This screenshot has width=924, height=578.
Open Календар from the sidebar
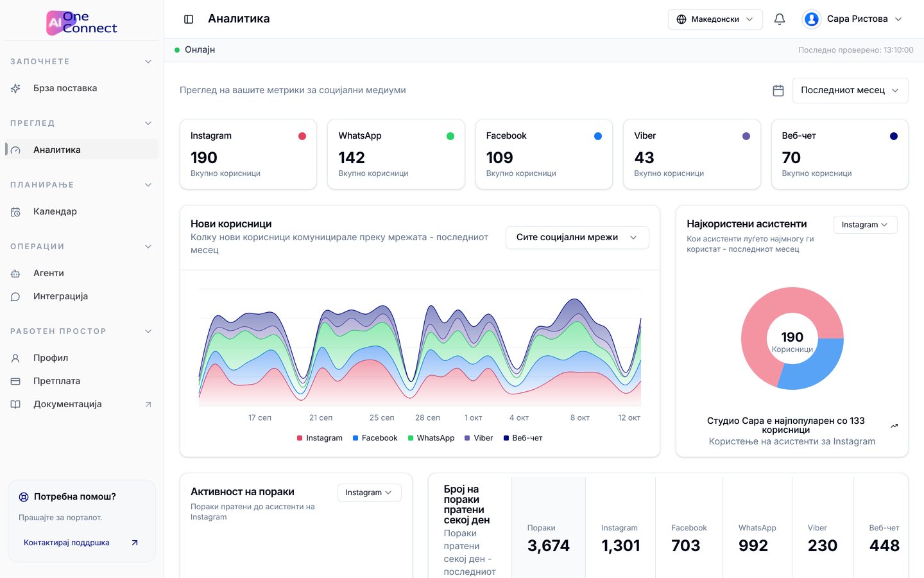(x=81, y=212)
